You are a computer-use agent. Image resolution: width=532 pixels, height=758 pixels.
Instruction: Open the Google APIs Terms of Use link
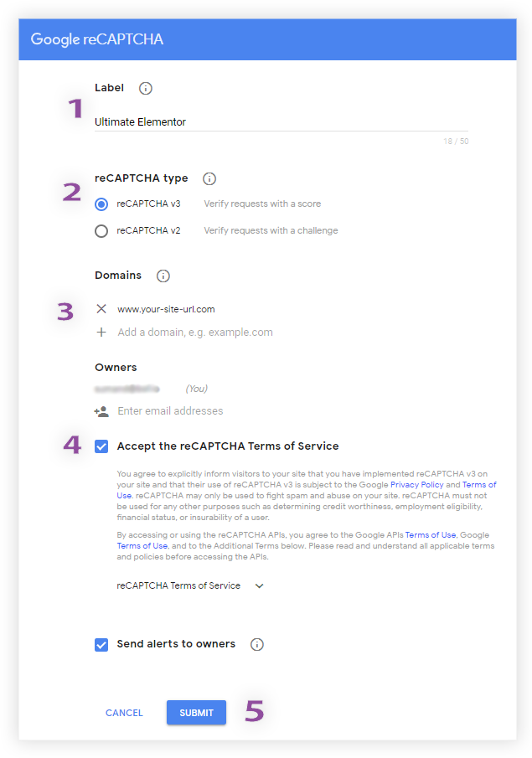(431, 534)
